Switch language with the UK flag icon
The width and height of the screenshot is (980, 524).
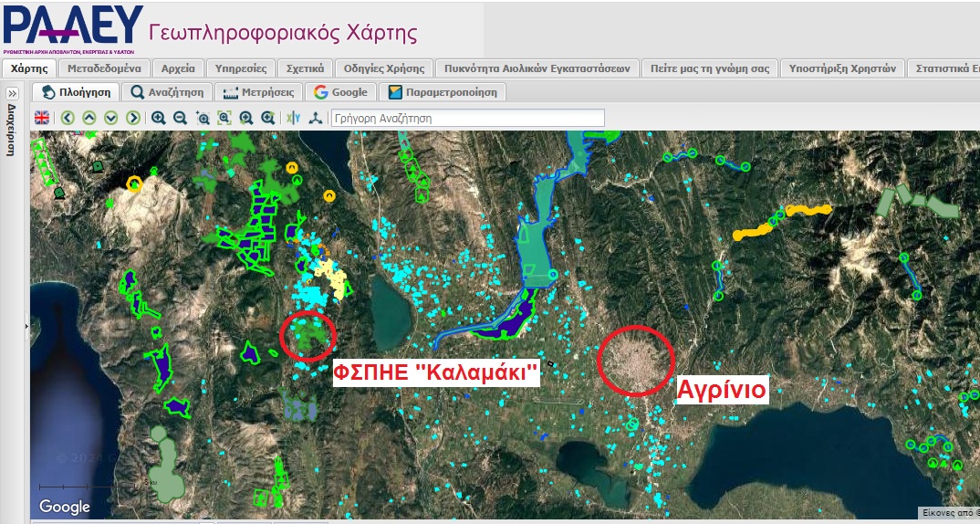(x=42, y=118)
